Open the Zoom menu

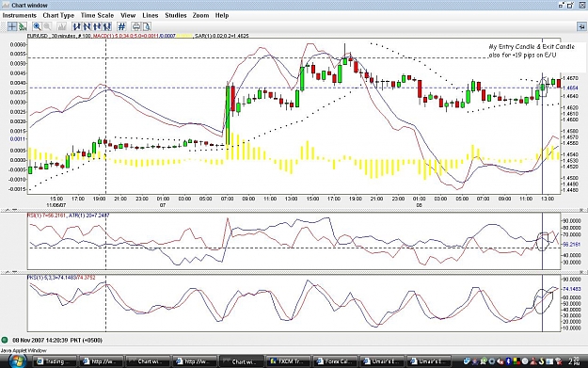click(x=200, y=15)
